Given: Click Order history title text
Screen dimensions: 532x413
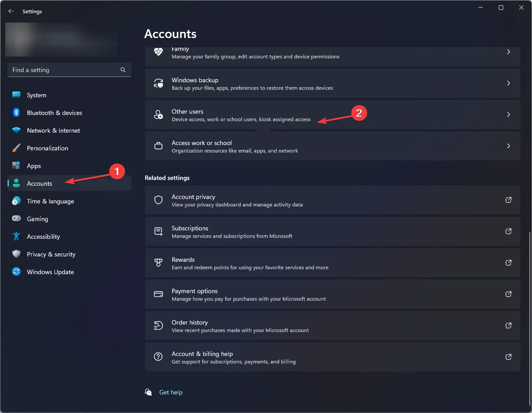Looking at the screenshot, I should pos(190,322).
